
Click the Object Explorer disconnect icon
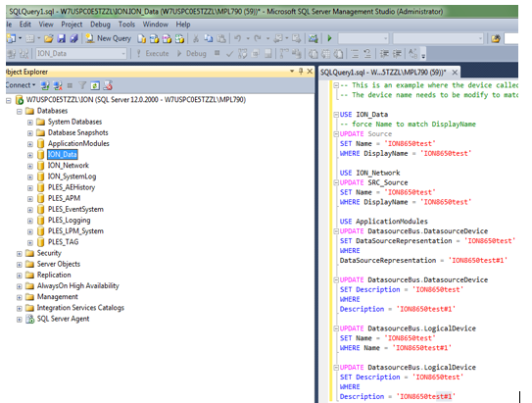[58, 85]
